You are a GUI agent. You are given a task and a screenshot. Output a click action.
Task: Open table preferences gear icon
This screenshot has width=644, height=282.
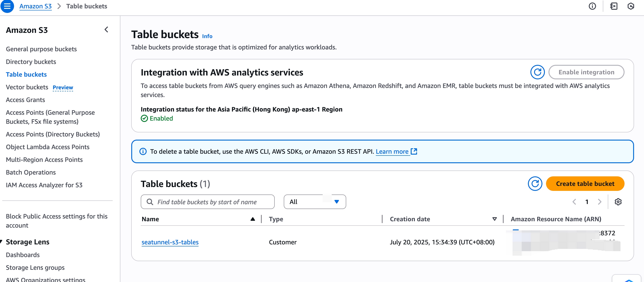[x=618, y=202]
